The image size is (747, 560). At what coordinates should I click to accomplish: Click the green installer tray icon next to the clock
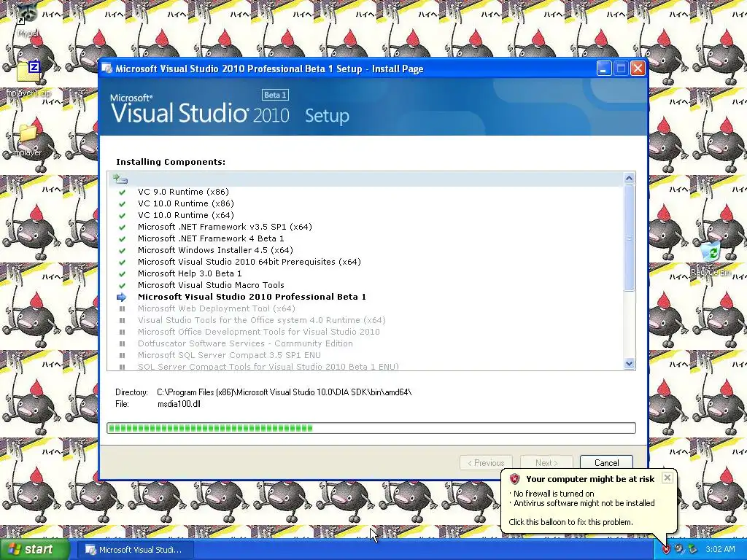(x=692, y=549)
